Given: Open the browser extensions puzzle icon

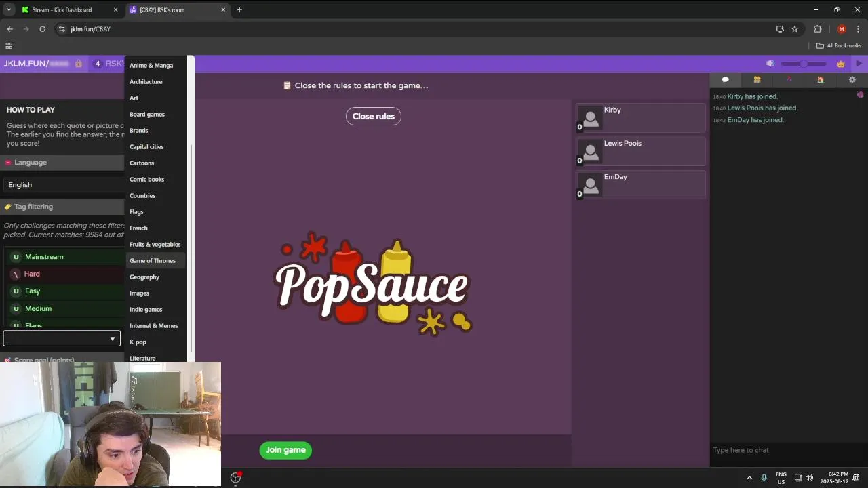Looking at the screenshot, I should click(817, 29).
